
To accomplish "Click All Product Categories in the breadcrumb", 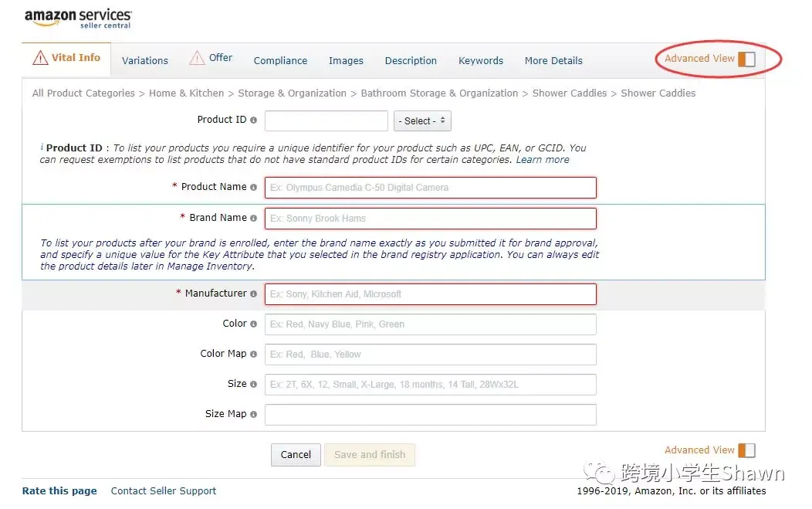I will pyautogui.click(x=83, y=93).
